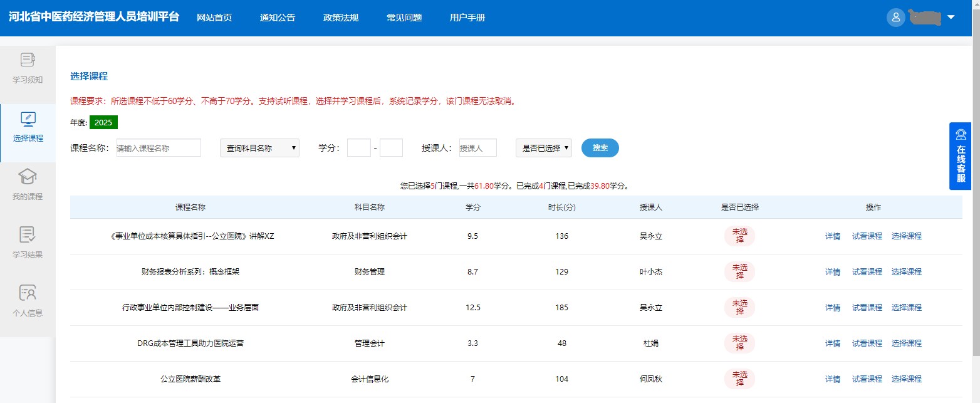Expand the 查询科目名称 subject dropdown
The image size is (980, 403).
[259, 147]
